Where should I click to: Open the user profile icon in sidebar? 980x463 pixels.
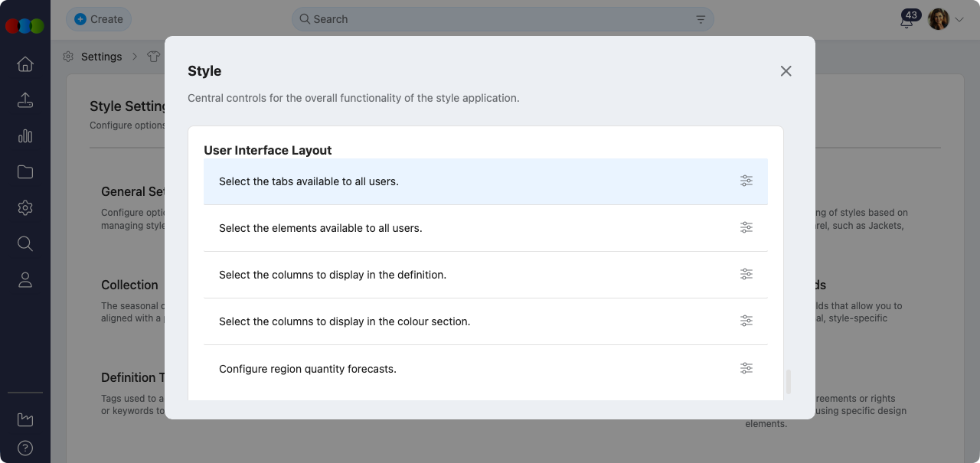pyautogui.click(x=25, y=280)
